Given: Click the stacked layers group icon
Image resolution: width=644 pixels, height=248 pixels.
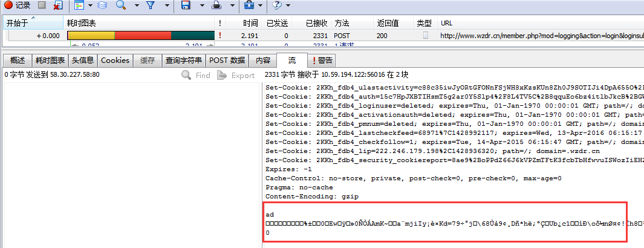Looking at the screenshot, I should point(102,5).
